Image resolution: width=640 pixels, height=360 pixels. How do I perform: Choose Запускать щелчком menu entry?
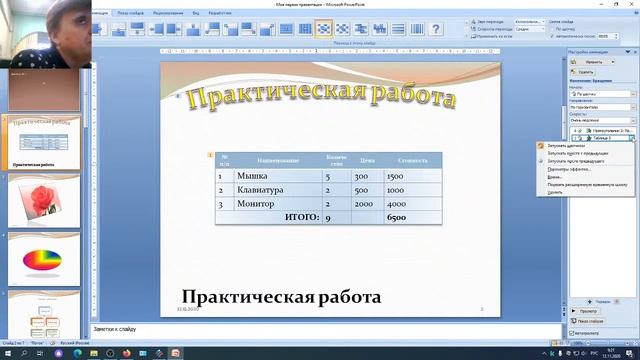point(566,146)
